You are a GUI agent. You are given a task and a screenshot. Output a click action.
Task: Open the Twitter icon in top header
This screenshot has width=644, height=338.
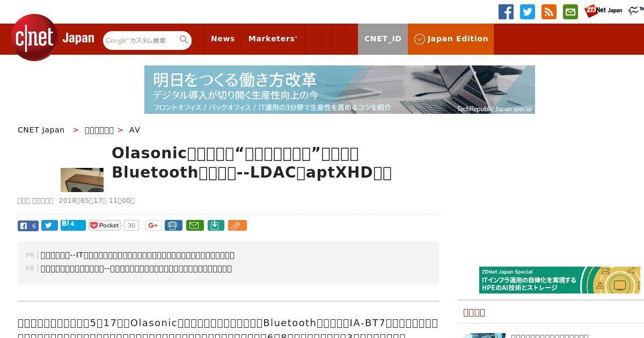[528, 12]
